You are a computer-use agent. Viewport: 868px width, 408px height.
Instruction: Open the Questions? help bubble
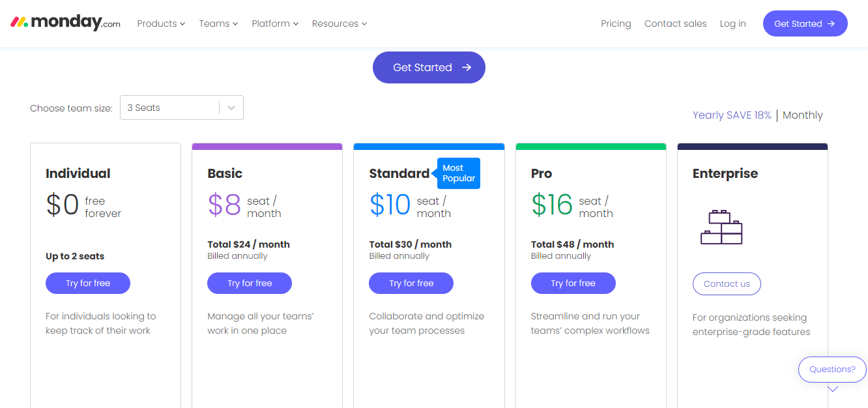832,370
